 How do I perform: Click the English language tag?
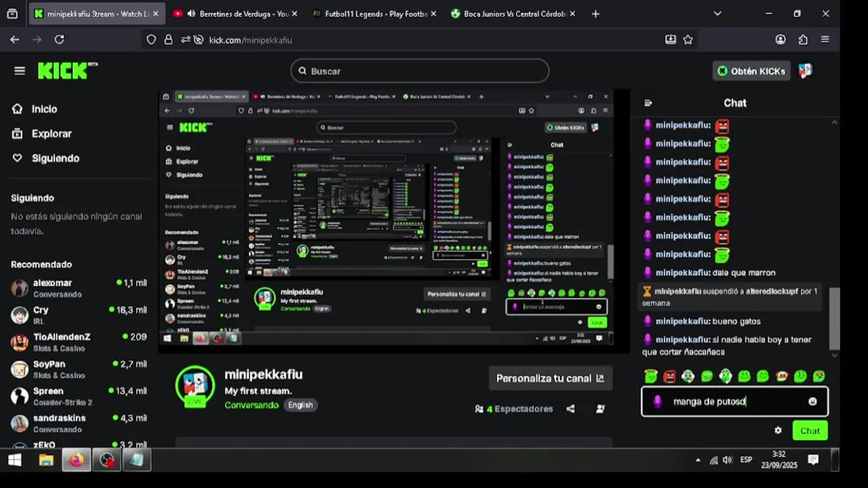pyautogui.click(x=300, y=405)
